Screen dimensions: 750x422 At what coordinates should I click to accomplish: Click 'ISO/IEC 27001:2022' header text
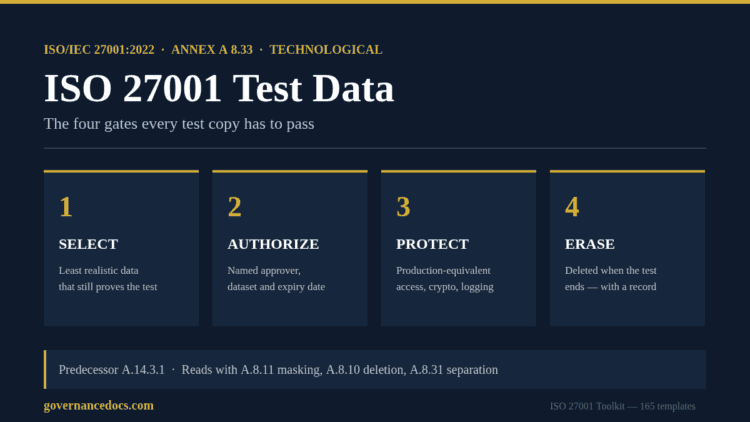(99, 50)
